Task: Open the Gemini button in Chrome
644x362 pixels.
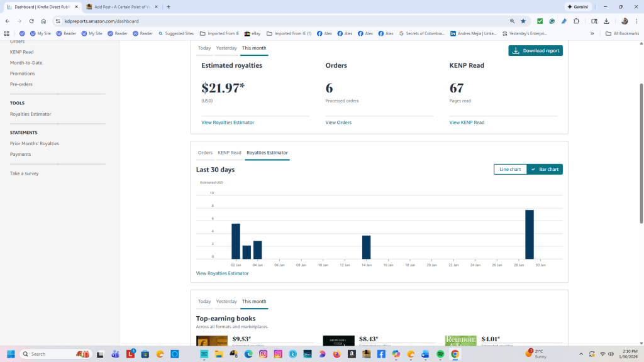Action: (x=579, y=6)
